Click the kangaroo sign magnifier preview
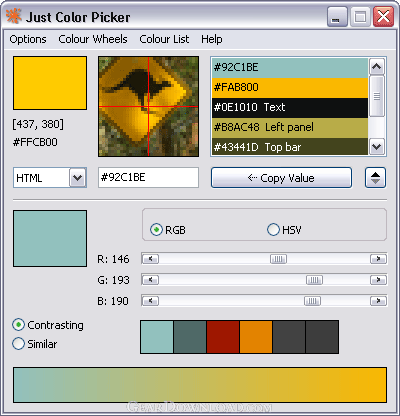 [x=149, y=107]
